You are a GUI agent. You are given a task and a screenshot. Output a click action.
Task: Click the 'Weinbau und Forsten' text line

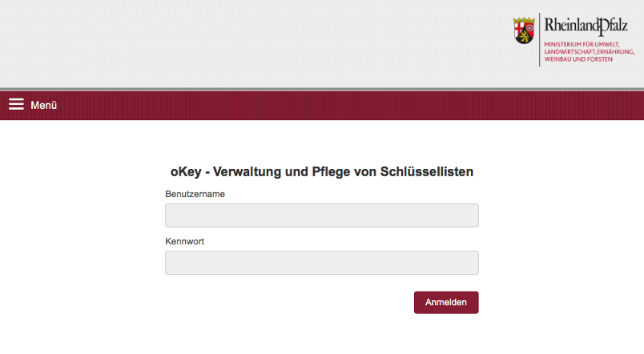578,60
